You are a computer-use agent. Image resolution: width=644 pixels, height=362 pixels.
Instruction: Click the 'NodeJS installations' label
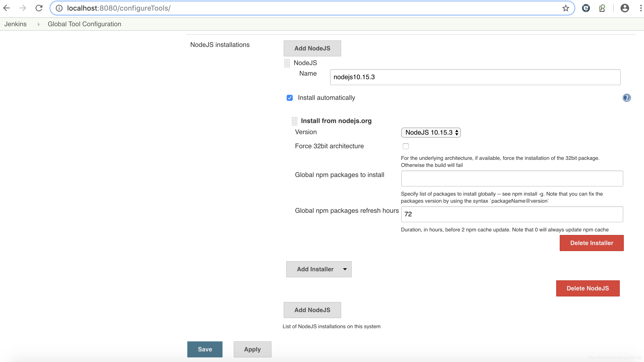[x=220, y=45]
